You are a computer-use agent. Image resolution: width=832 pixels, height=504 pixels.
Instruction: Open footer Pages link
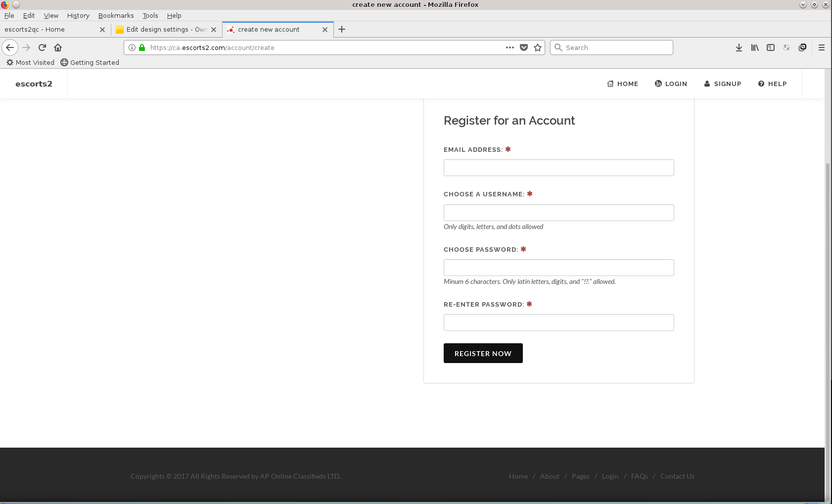coord(580,476)
